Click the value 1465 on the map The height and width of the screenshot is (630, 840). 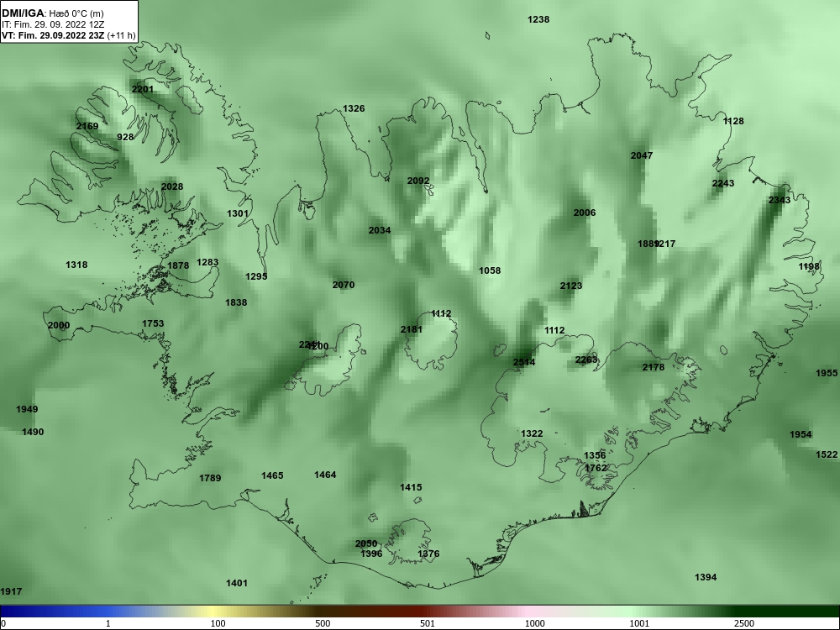272,475
